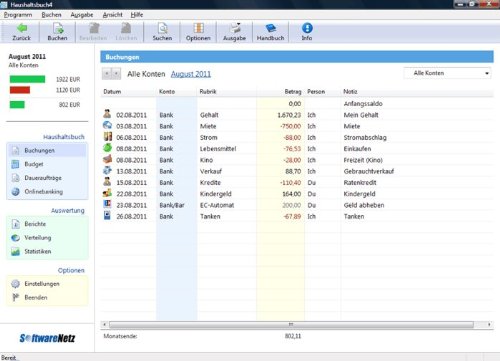This screenshot has height=361, width=500.
Task: Click the scrollbar left arrow
Action: pos(105,324)
